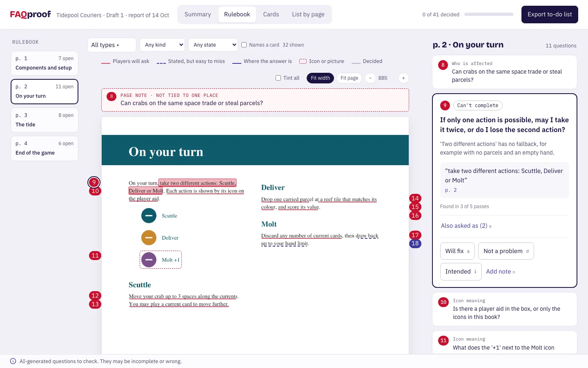Click the FAQproof logo
This screenshot has width=588, height=368.
[x=30, y=14]
